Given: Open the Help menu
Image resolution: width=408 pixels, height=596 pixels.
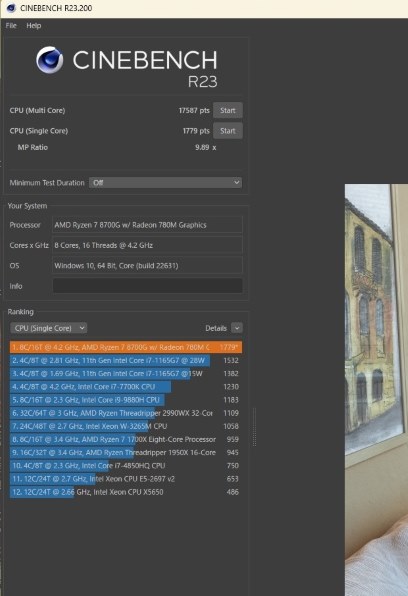Looking at the screenshot, I should coord(33,25).
